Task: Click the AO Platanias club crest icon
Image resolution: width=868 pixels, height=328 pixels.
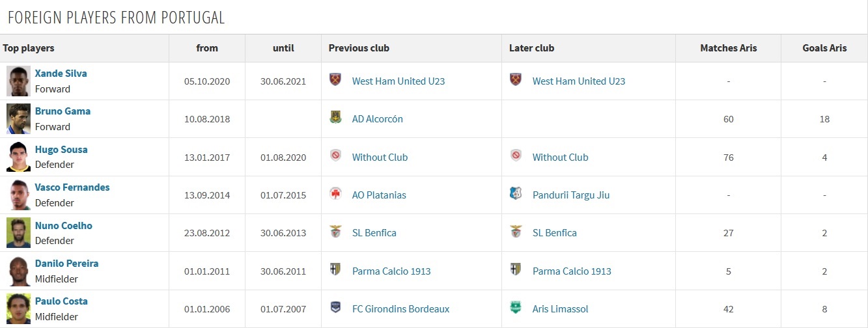Action: pos(335,194)
